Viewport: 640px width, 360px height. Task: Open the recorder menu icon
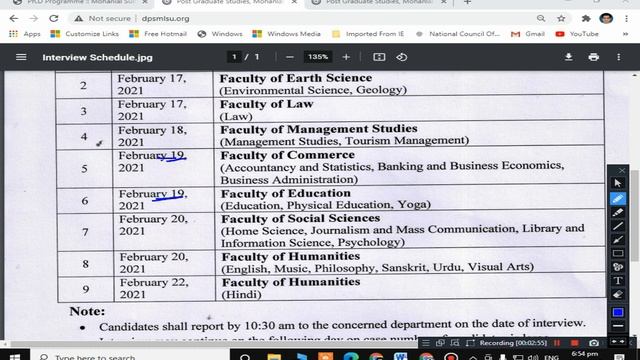point(426,343)
